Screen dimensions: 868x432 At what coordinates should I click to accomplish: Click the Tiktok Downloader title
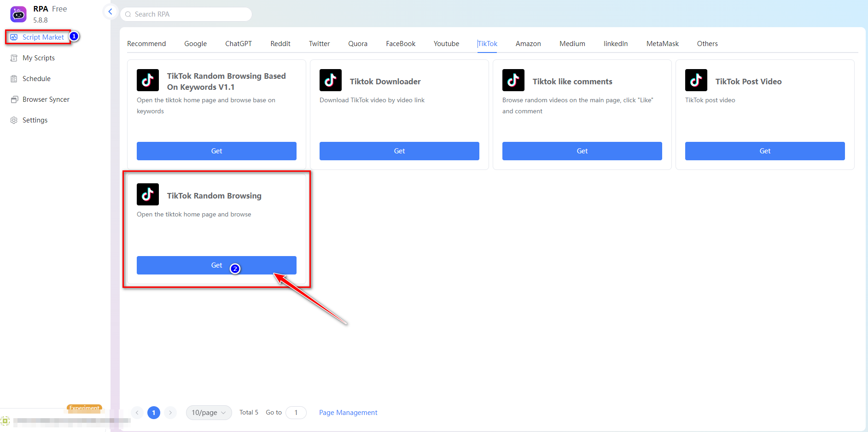point(385,82)
